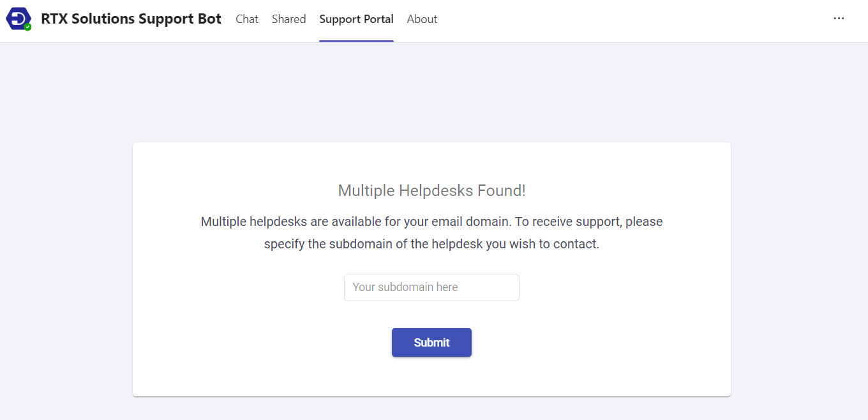
Task: Submit the helpdesk subdomain form
Action: tap(431, 342)
